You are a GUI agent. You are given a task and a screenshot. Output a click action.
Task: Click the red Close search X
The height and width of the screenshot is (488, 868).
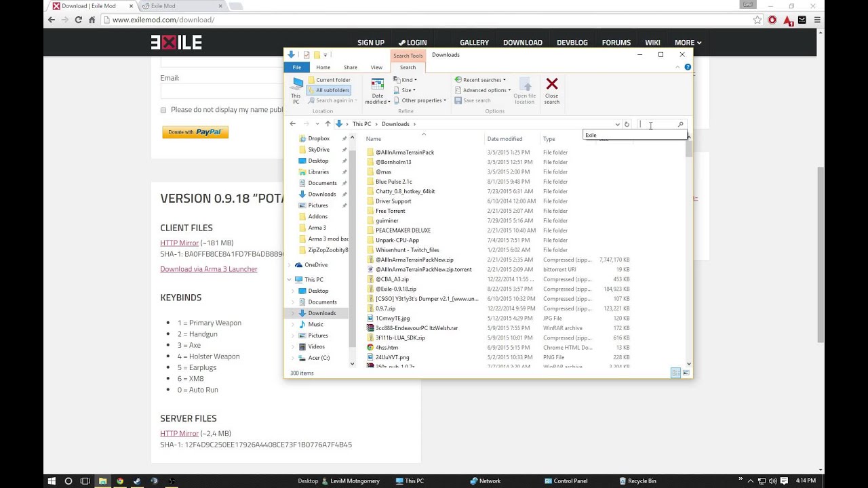coord(552,84)
